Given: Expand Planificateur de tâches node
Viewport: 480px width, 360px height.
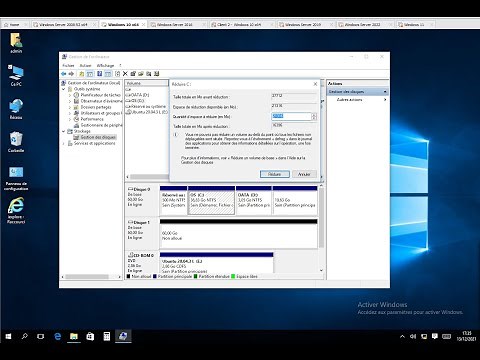Looking at the screenshot, I should (x=70, y=95).
